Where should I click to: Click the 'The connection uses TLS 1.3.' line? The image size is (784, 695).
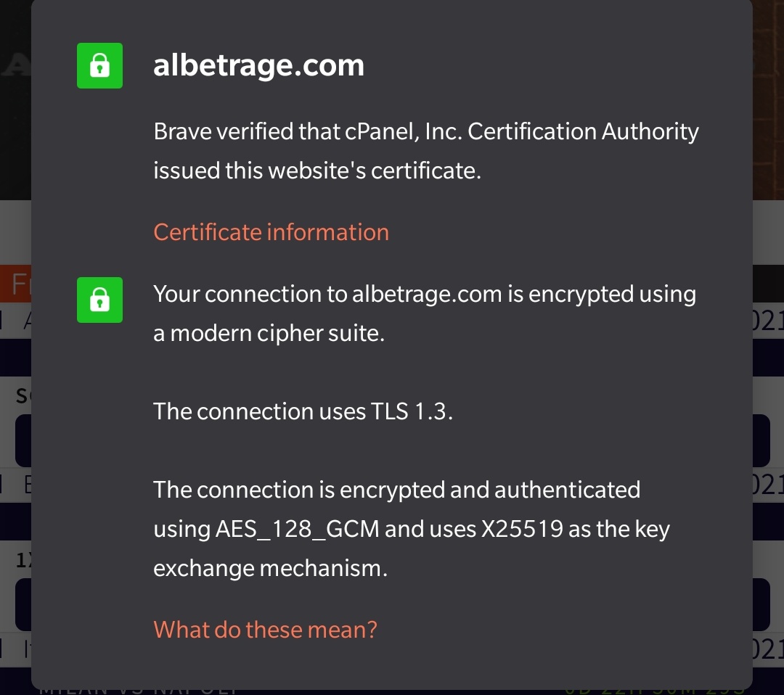(x=303, y=411)
